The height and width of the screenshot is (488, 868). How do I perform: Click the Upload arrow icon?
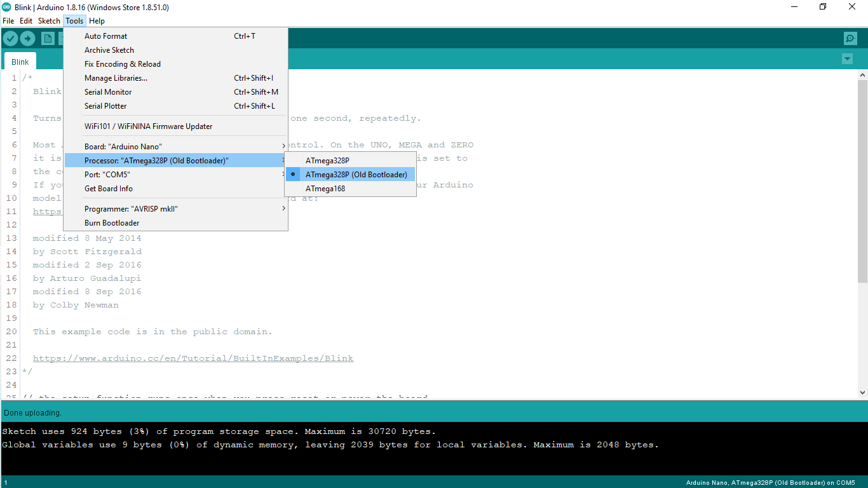pos(28,38)
